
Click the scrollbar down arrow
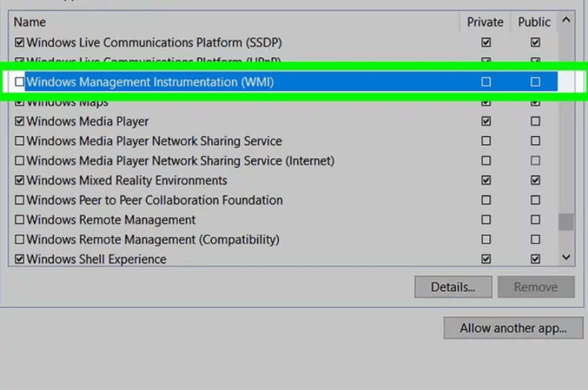566,257
